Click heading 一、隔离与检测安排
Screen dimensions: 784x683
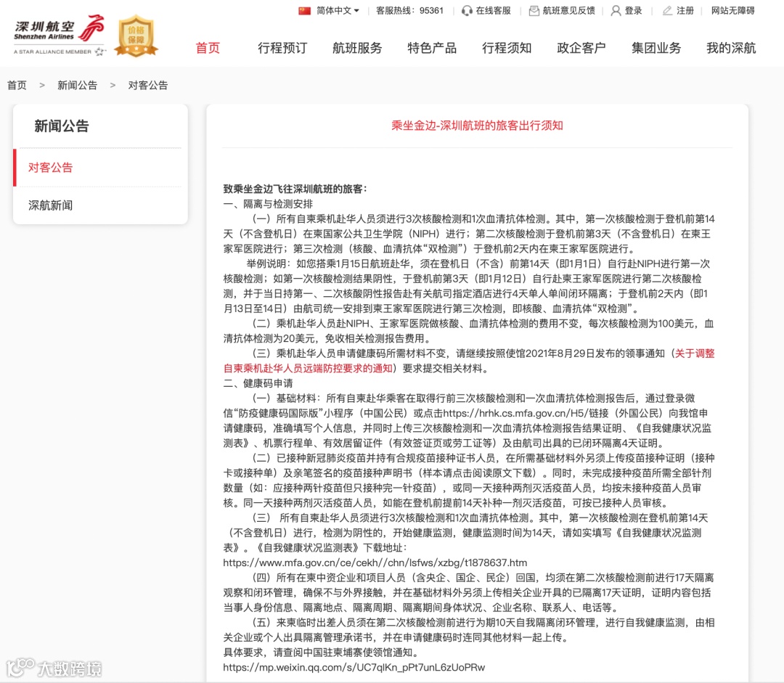coord(268,204)
